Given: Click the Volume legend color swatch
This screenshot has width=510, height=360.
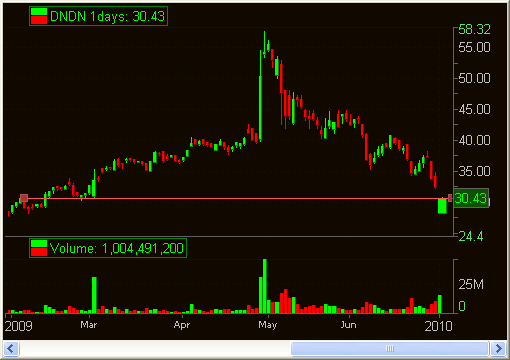Looking at the screenshot, I should pos(39,248).
